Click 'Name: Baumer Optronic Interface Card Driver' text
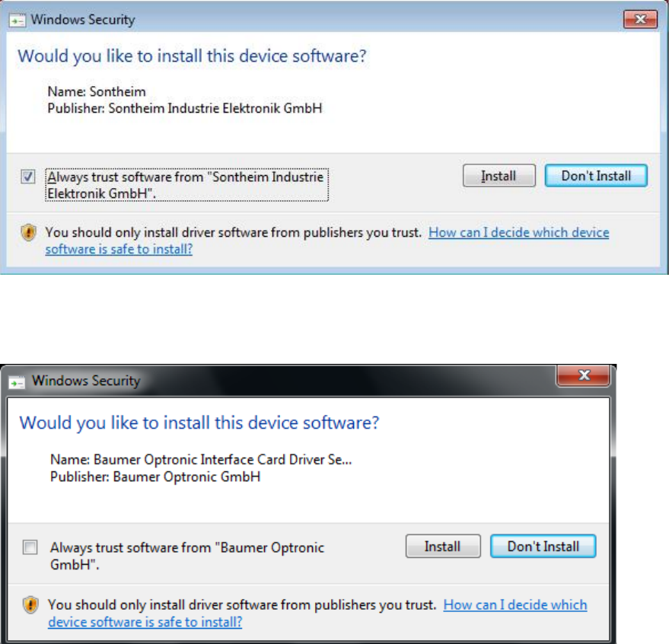 point(201,460)
